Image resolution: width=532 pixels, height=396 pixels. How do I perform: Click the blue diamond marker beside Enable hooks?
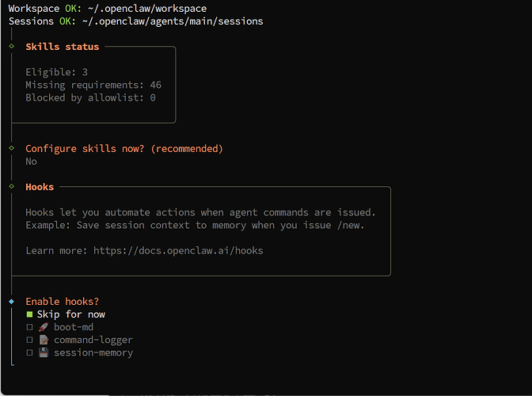tap(12, 301)
